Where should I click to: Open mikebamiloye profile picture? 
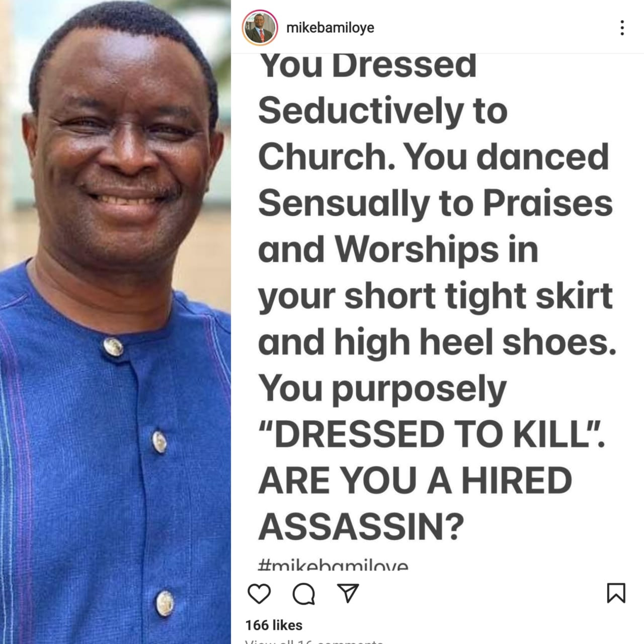tap(260, 28)
